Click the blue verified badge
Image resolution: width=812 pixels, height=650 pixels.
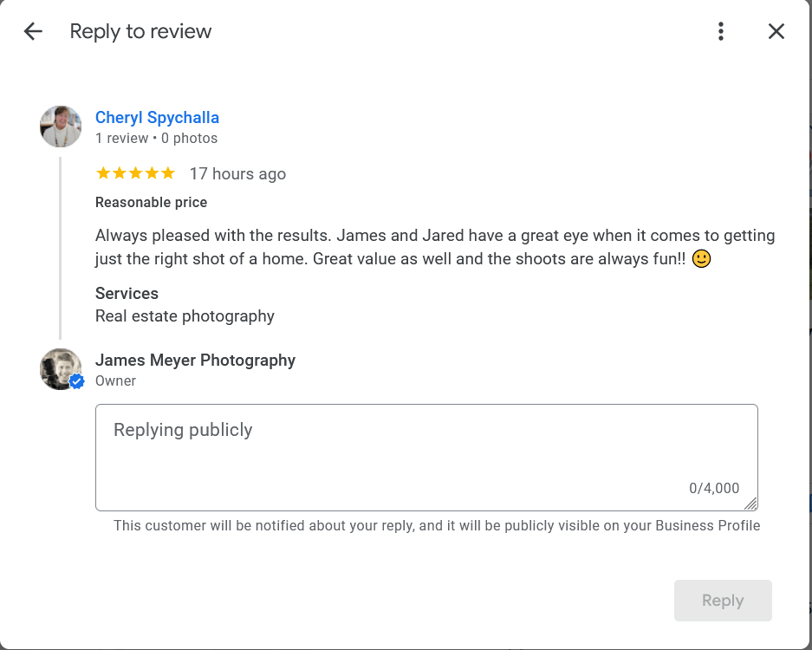77,382
